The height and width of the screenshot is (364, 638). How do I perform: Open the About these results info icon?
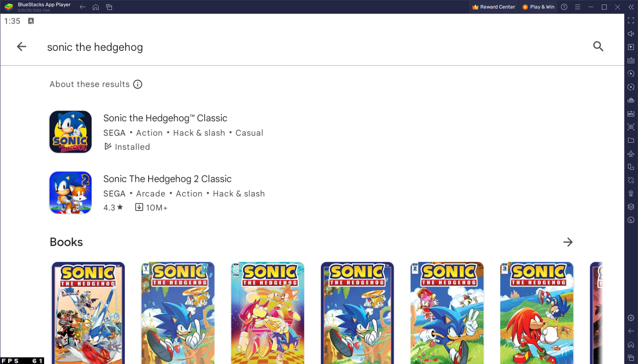pyautogui.click(x=138, y=84)
